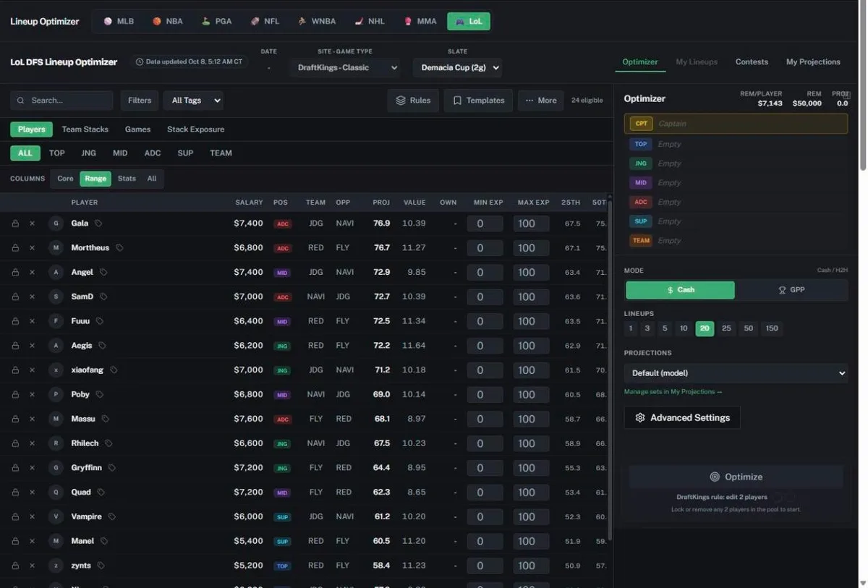Exclude Angel using the X icon
Viewport: 868px width, 588px height.
tap(32, 273)
